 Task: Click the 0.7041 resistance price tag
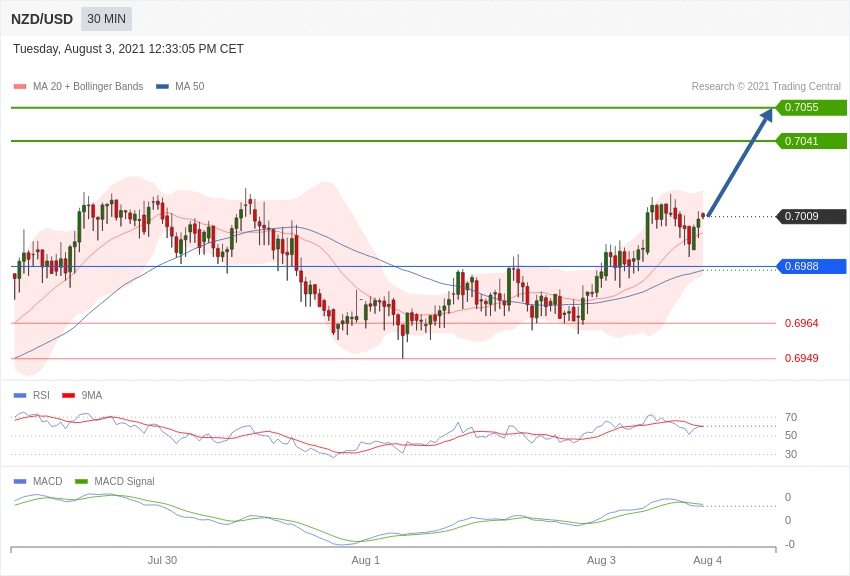812,141
